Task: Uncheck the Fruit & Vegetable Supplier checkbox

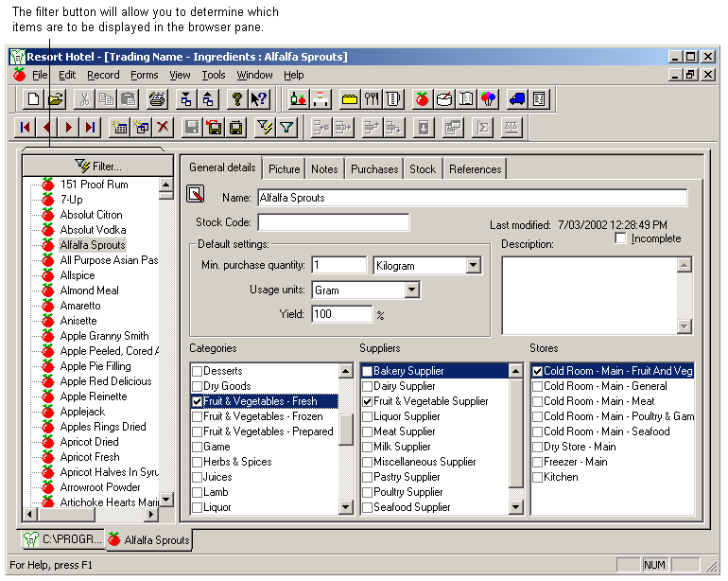Action: tap(367, 401)
